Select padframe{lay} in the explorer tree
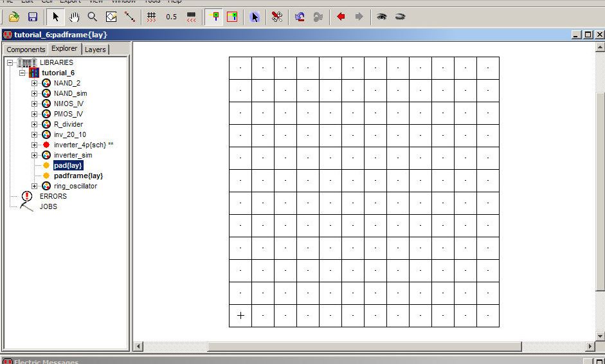Screen dimensions: 605x364 [x=78, y=176]
